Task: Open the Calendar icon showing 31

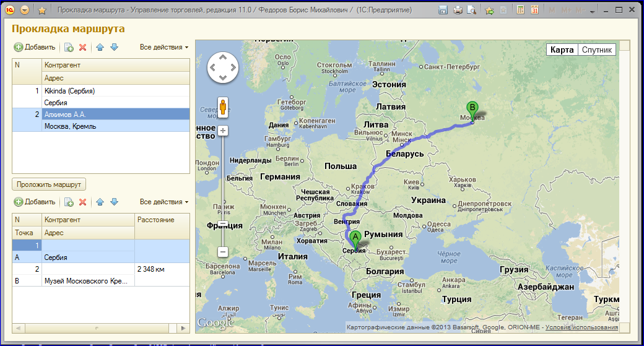Action: click(x=534, y=10)
